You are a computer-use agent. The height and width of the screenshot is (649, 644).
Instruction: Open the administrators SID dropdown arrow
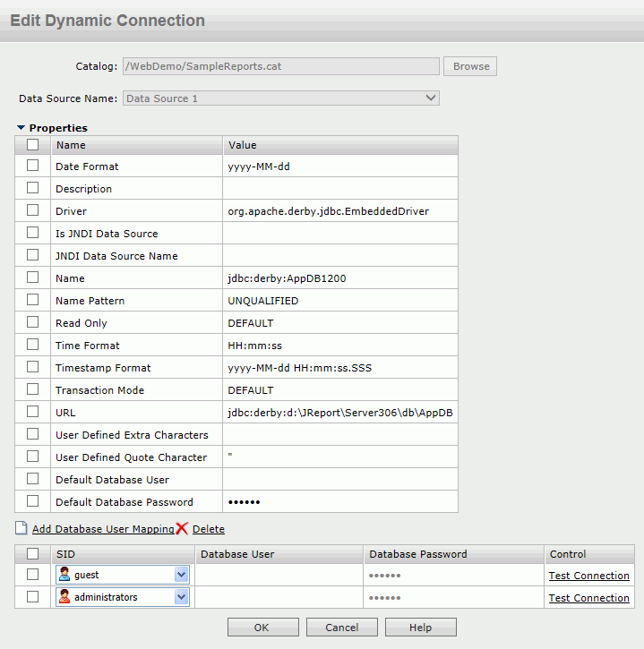pos(181,597)
